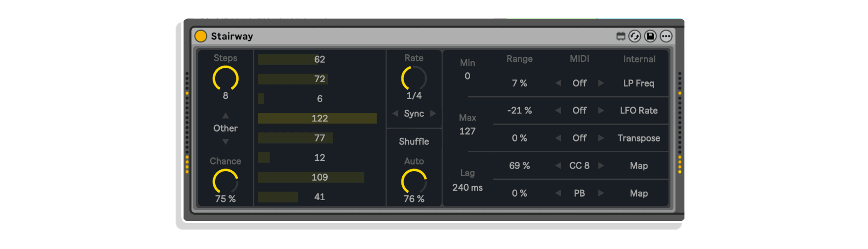Viewport: 868px width, 249px height.
Task: Click the step bar with value 41
Action: pyautogui.click(x=320, y=197)
